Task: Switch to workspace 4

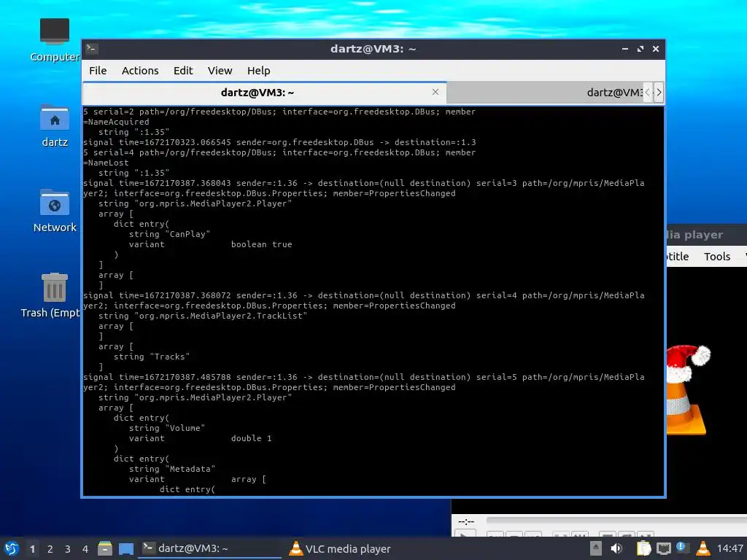Action: point(85,549)
